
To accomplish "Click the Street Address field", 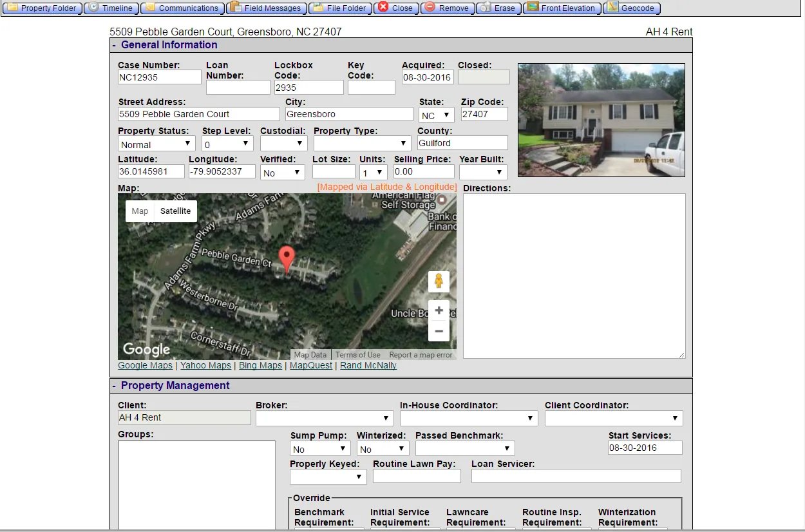I will (x=199, y=114).
